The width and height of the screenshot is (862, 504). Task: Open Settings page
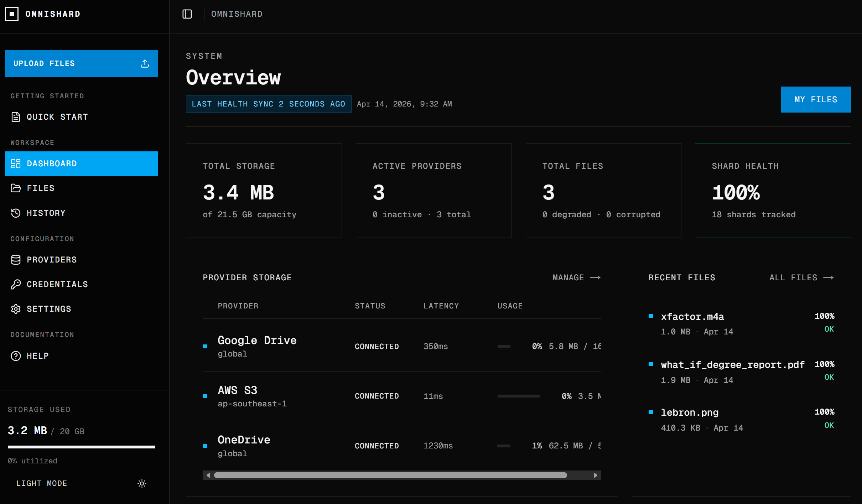click(x=82, y=309)
